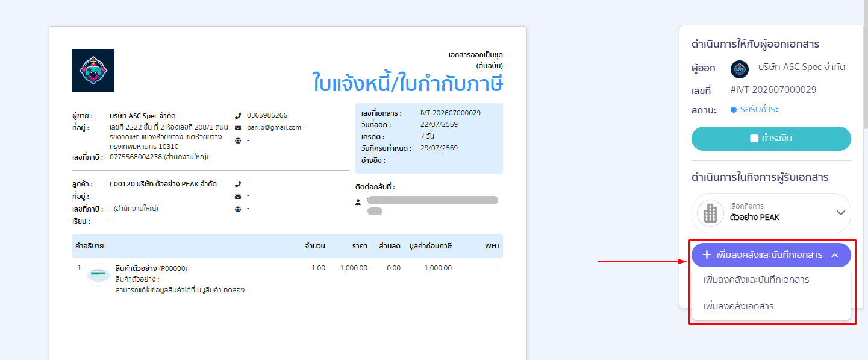Click the มูลค่าก่อนภาษี column header
The width and height of the screenshot is (868, 360).
coord(430,246)
